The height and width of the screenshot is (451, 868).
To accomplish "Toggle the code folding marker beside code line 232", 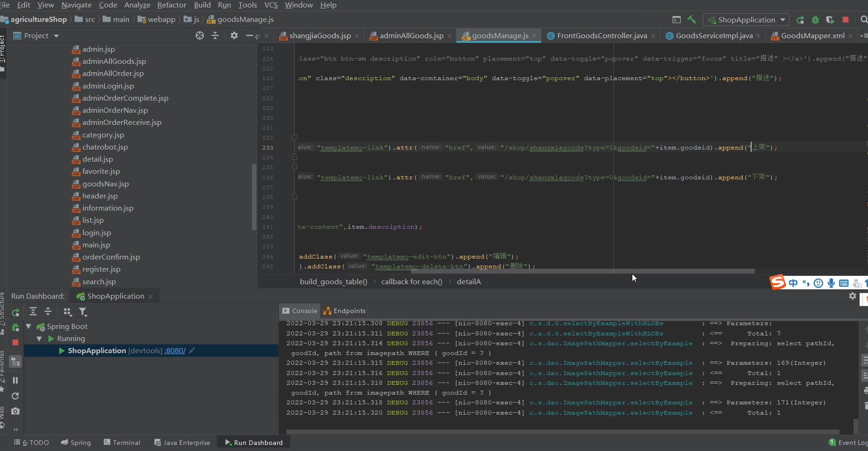I will pos(294,137).
